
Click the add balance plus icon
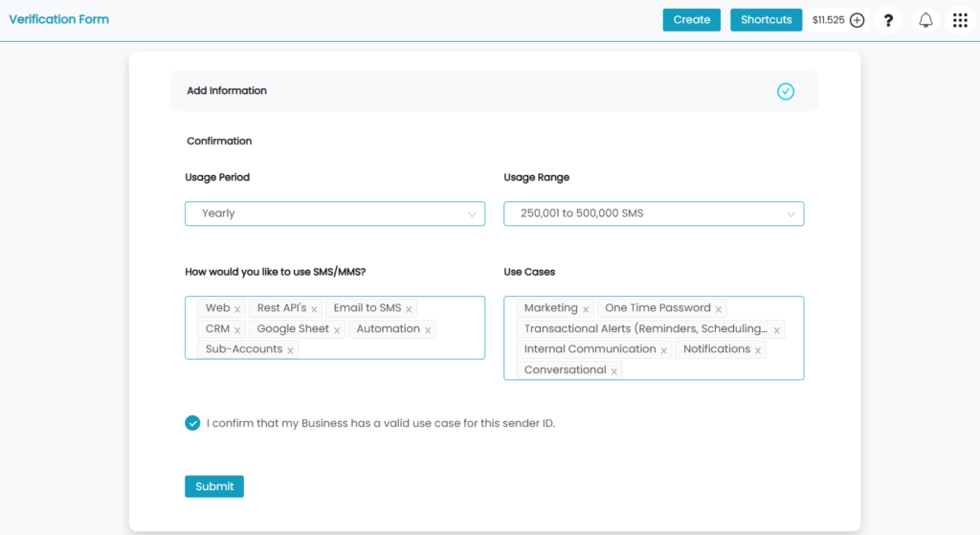[x=857, y=20]
